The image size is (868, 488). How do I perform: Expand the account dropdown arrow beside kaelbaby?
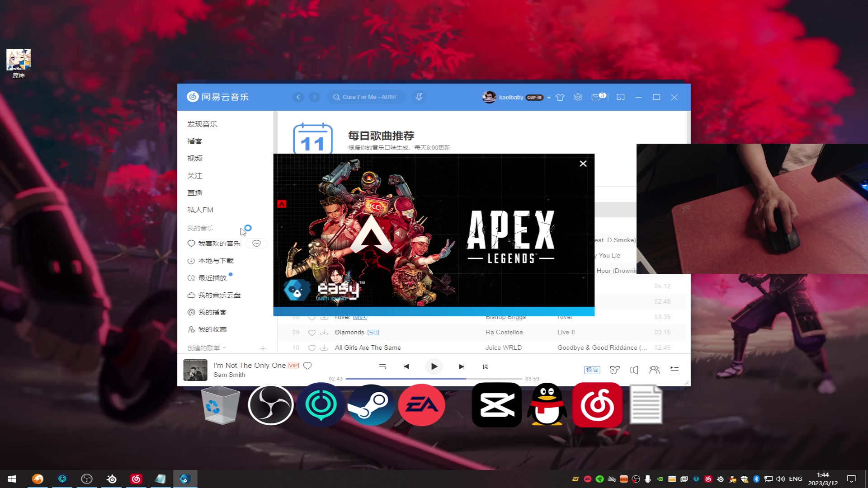[x=549, y=98]
